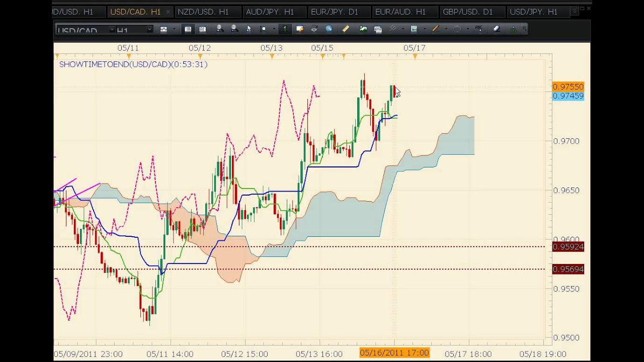This screenshot has height=362, width=644.
Task: Select the ellipse shape drawing tool
Action: (x=457, y=29)
